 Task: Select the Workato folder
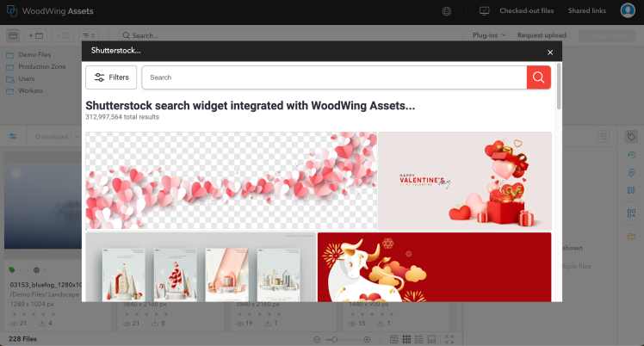[30, 90]
